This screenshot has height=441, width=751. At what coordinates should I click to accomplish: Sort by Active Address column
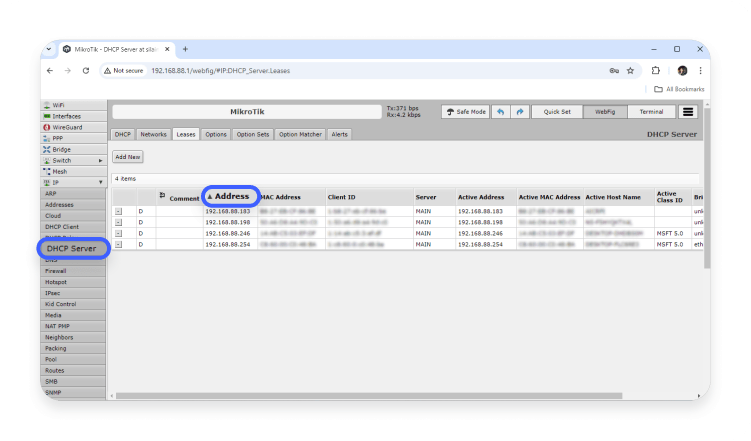[x=481, y=197]
